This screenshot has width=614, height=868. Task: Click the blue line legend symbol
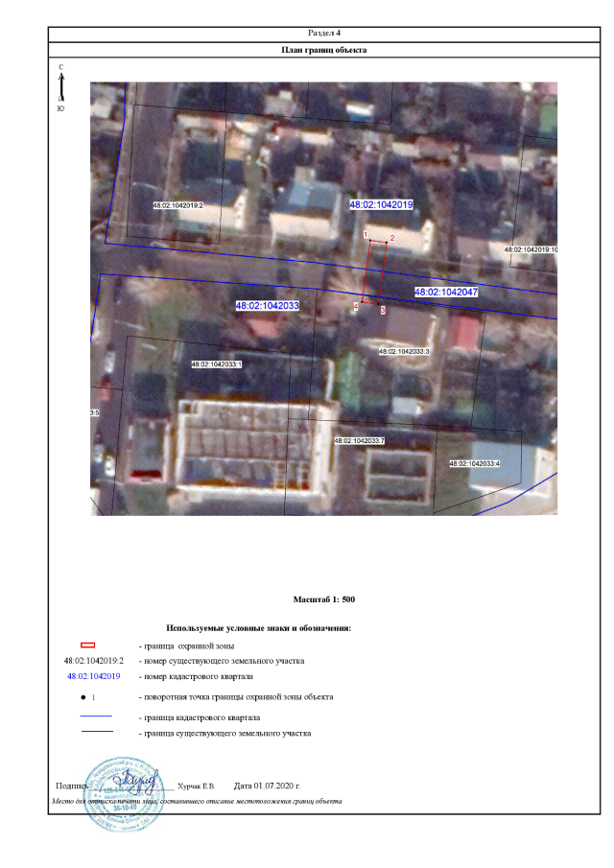coord(96,716)
